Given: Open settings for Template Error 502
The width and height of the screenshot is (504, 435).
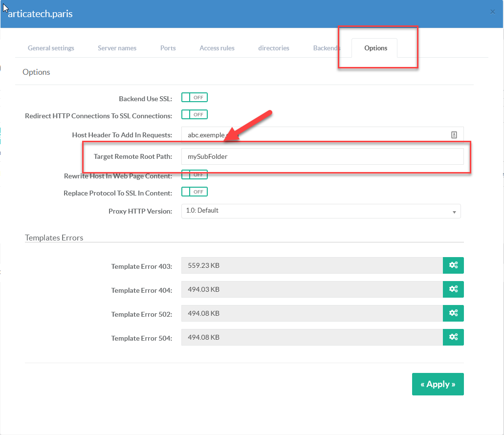Looking at the screenshot, I should click(x=453, y=313).
